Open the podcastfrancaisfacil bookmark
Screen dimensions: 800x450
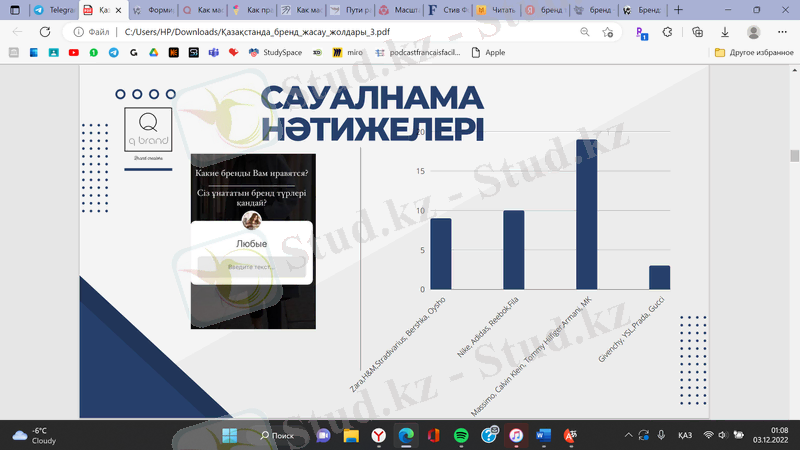pyautogui.click(x=417, y=53)
